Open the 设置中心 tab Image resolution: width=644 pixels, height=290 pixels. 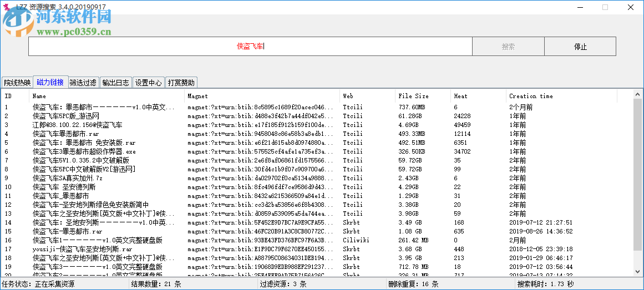pyautogui.click(x=149, y=83)
